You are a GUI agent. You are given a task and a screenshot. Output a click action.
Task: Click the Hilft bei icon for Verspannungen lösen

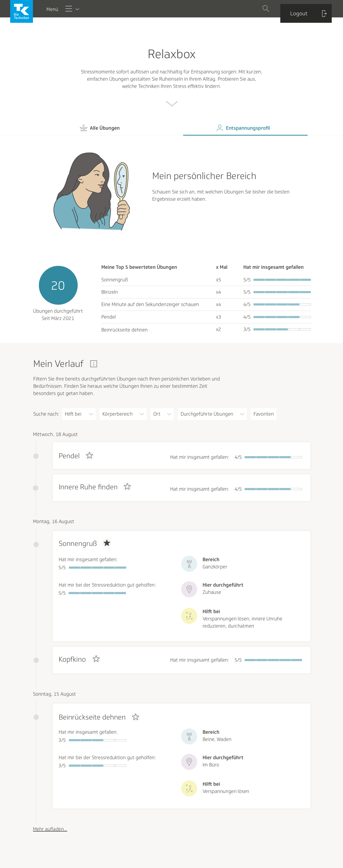click(189, 788)
